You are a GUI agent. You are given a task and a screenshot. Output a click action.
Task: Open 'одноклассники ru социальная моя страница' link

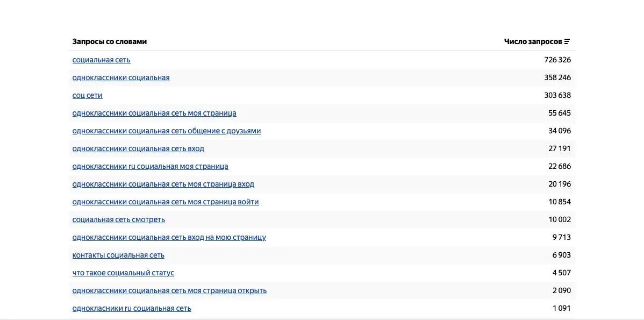pos(151,166)
